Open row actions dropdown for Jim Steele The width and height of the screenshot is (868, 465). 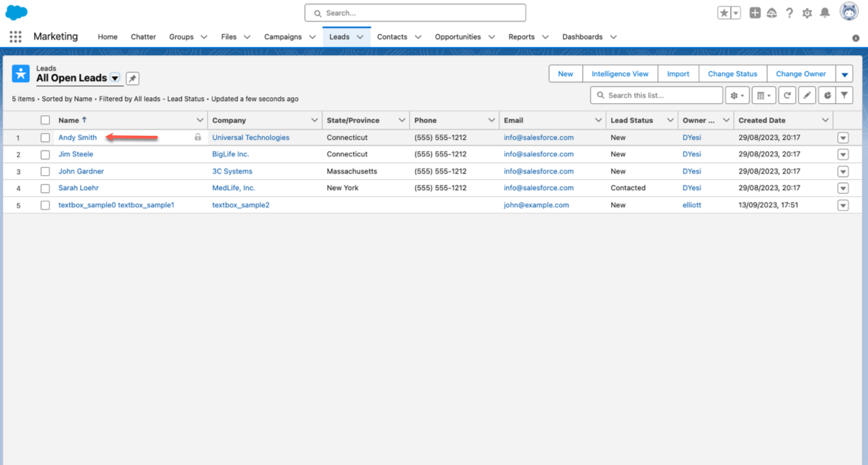[x=843, y=155]
